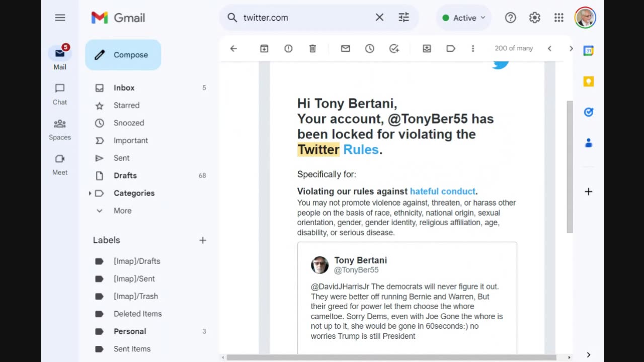Image resolution: width=644 pixels, height=362 pixels.
Task: Open search filter options icon
Action: [404, 18]
